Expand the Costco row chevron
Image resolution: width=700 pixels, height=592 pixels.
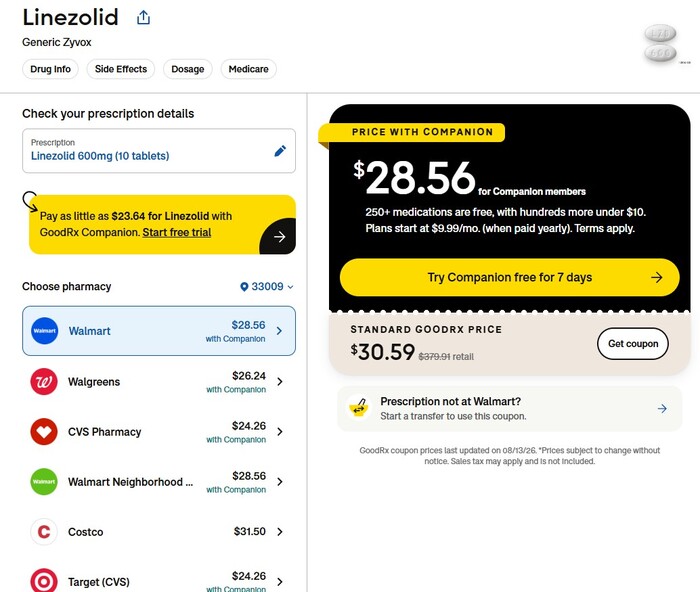click(280, 532)
